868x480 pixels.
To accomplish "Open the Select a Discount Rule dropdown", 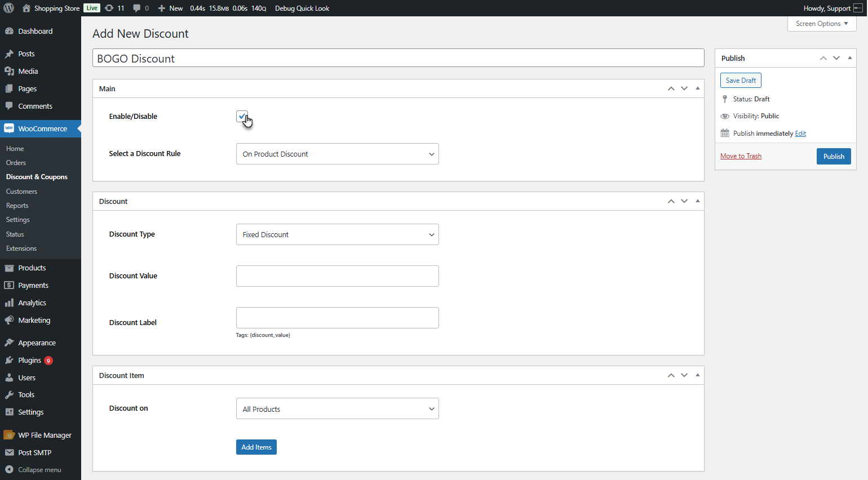I will (338, 154).
